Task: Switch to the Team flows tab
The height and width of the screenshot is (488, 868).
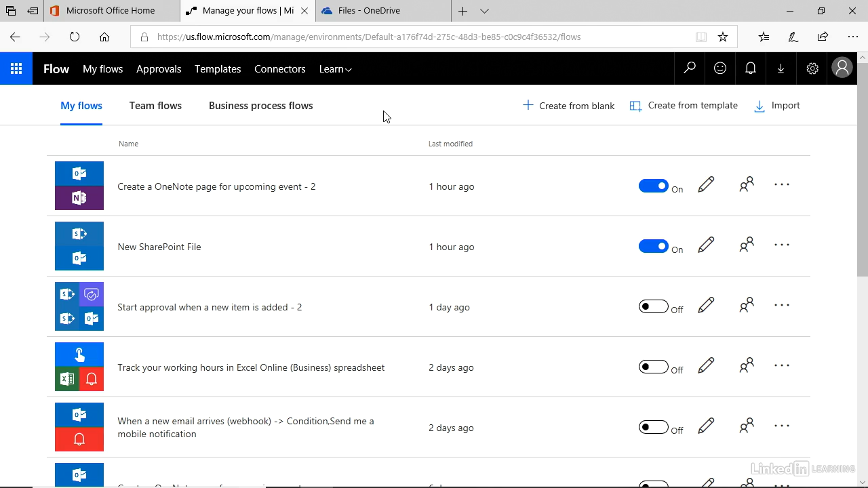Action: (155, 106)
